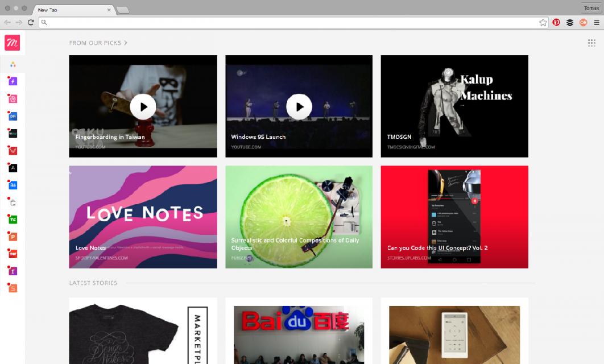The image size is (604, 364).
Task: Open the Chrome hamburger menu
Action: point(597,22)
